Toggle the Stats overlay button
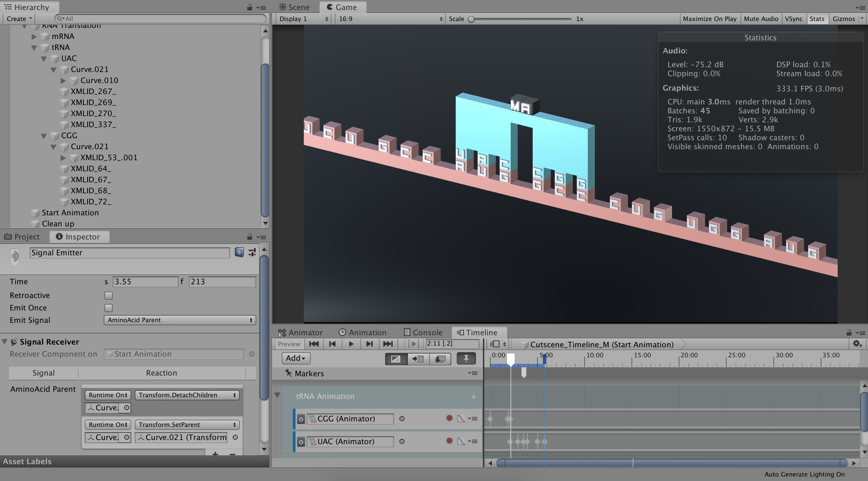This screenshot has height=481, width=868. (x=817, y=19)
